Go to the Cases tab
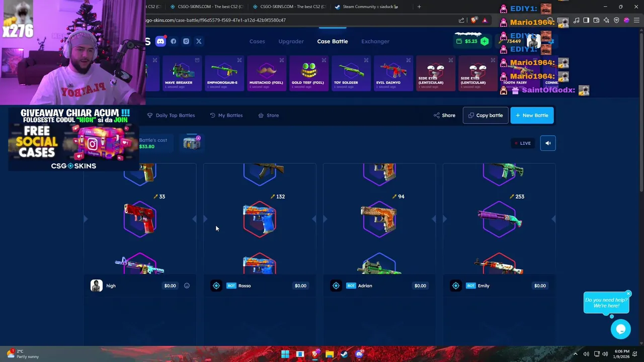This screenshot has width=644, height=362. 257,41
